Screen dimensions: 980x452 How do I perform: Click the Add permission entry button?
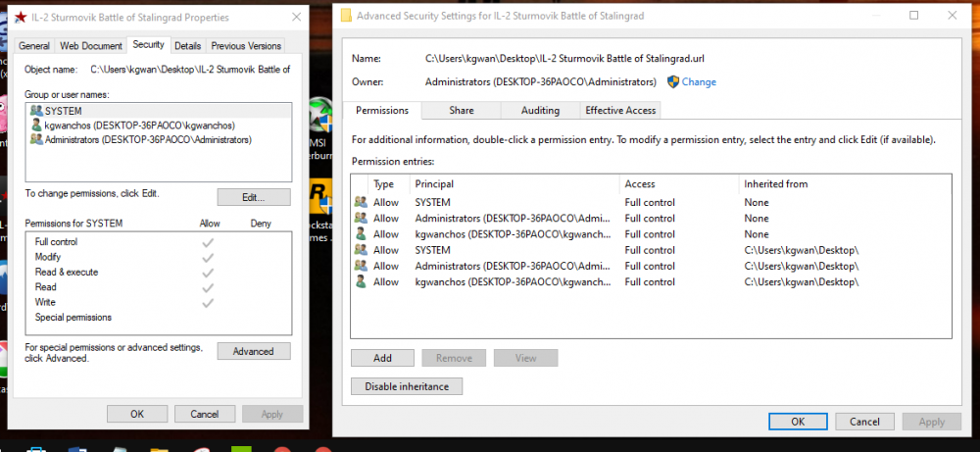pyautogui.click(x=382, y=358)
